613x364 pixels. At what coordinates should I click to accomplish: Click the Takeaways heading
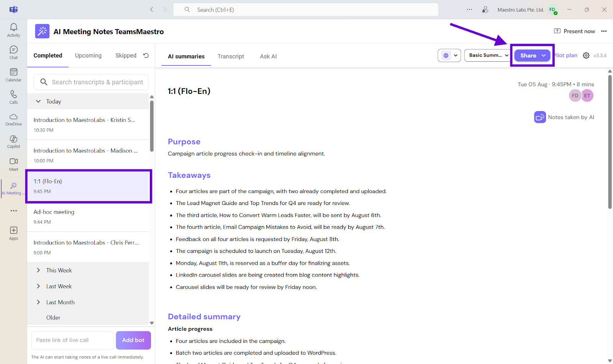(189, 175)
